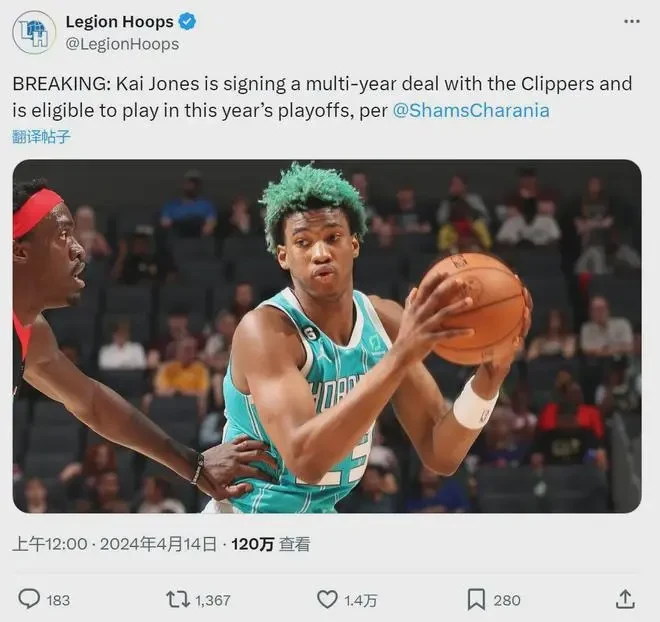Open the three-dot more options menu
Image resolution: width=660 pixels, height=622 pixels.
(631, 21)
